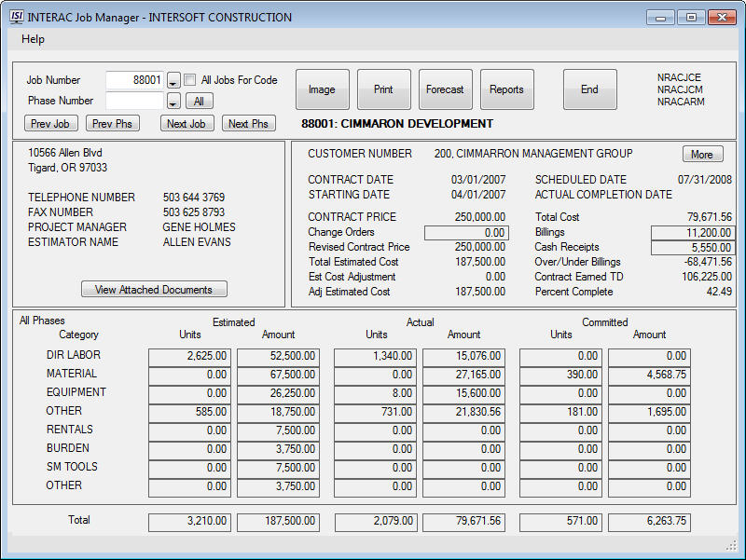The width and height of the screenshot is (746, 560).
Task: Open the Forecast button
Action: point(446,89)
